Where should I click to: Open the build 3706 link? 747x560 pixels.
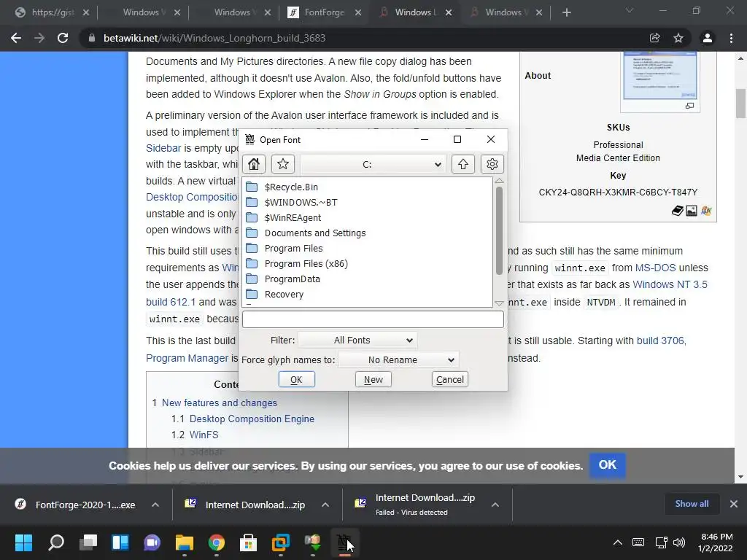[x=661, y=341]
